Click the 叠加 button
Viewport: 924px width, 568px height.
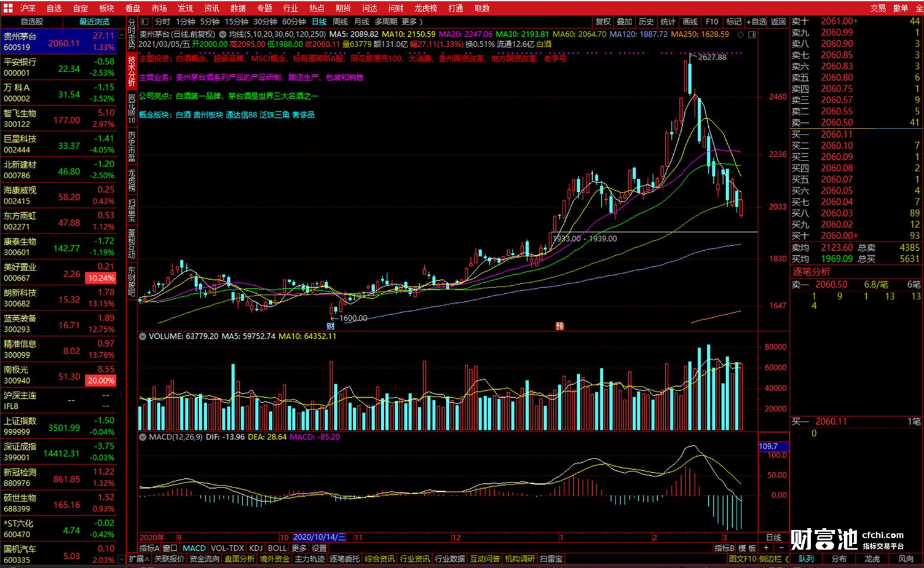[x=625, y=22]
